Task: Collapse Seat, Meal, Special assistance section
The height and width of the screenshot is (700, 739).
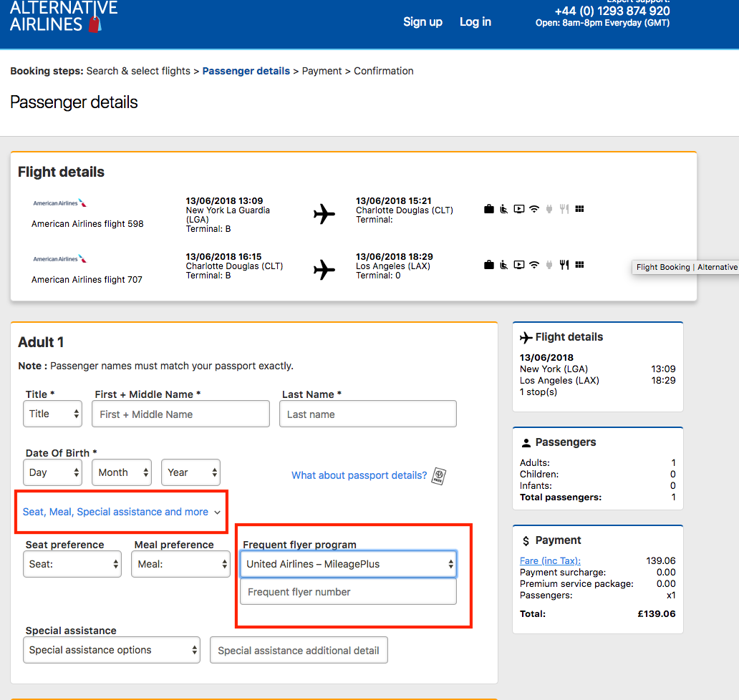Action: [x=121, y=512]
